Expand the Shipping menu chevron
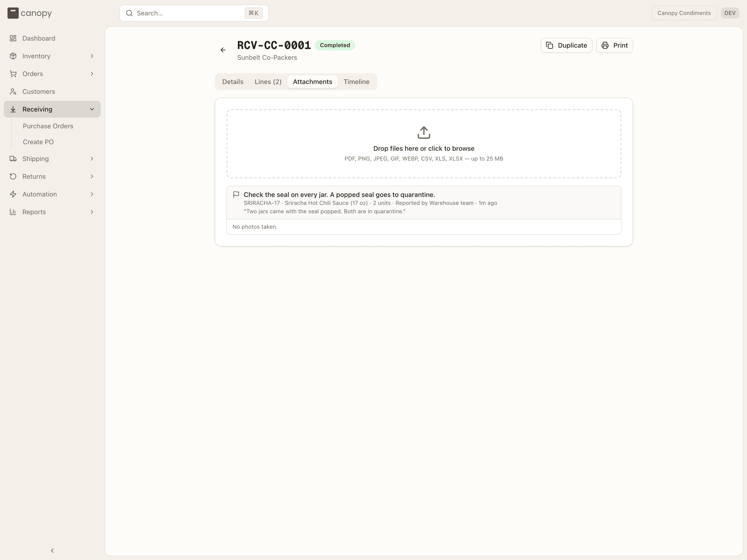The height and width of the screenshot is (560, 747). pyautogui.click(x=92, y=159)
